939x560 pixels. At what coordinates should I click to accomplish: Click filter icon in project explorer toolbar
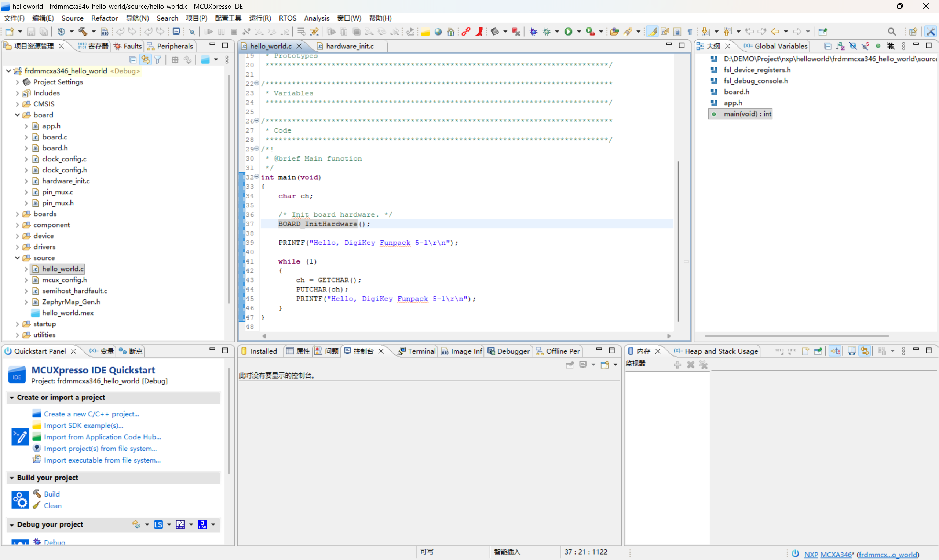pos(158,60)
